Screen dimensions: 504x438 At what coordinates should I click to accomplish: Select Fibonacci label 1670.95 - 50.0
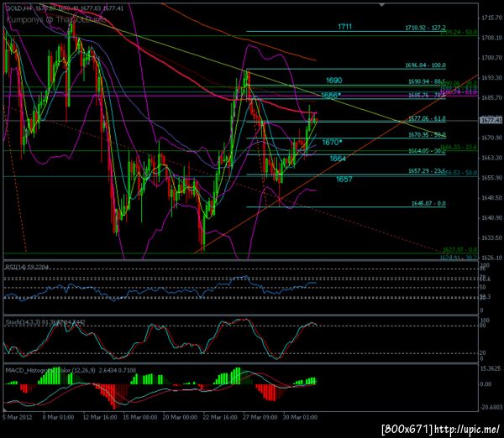427,134
